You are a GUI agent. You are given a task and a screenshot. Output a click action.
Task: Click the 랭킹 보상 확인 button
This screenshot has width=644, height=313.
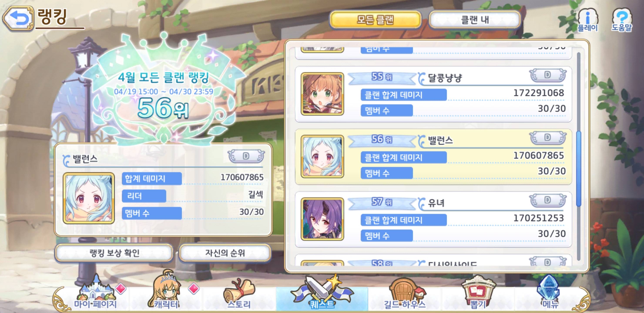pyautogui.click(x=114, y=253)
